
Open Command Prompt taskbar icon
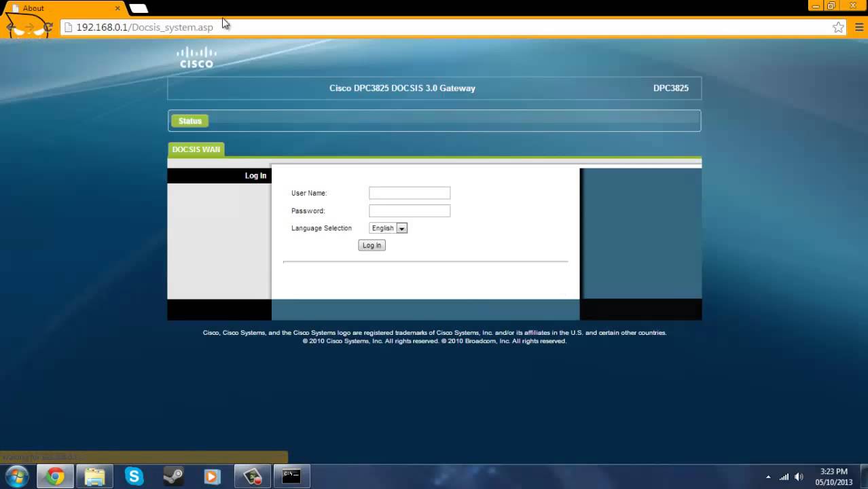292,477
